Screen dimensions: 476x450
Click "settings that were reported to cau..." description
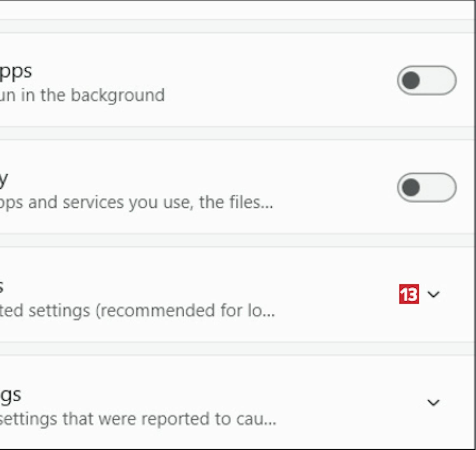click(138, 419)
